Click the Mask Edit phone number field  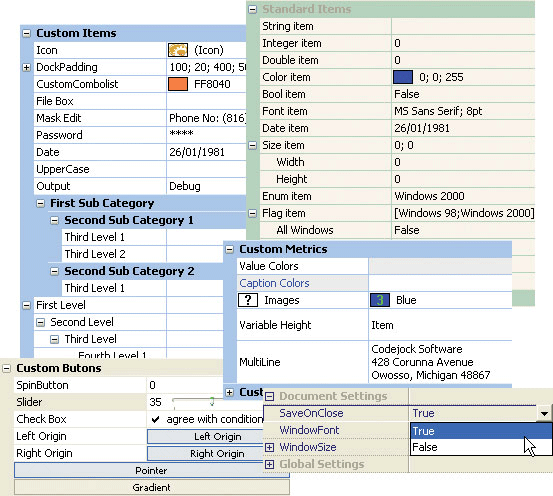pos(206,118)
